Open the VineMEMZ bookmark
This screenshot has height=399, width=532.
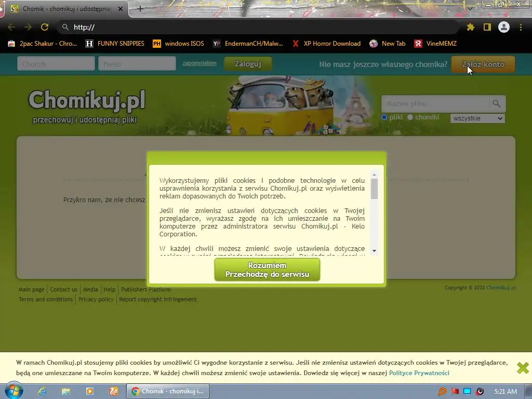tap(435, 44)
